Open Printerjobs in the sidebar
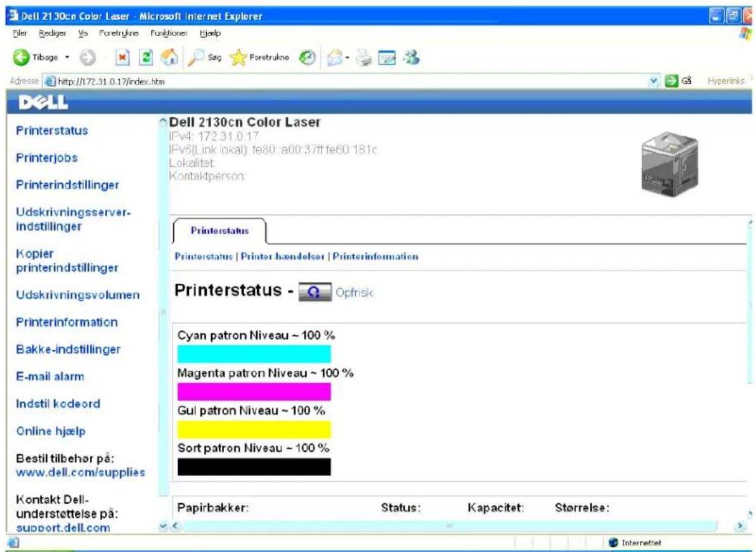 47,158
